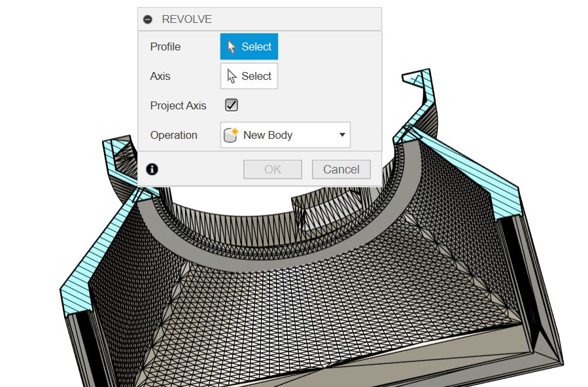Click the Operation label text
Image resolution: width=588 pixels, height=387 pixels.
(x=173, y=135)
